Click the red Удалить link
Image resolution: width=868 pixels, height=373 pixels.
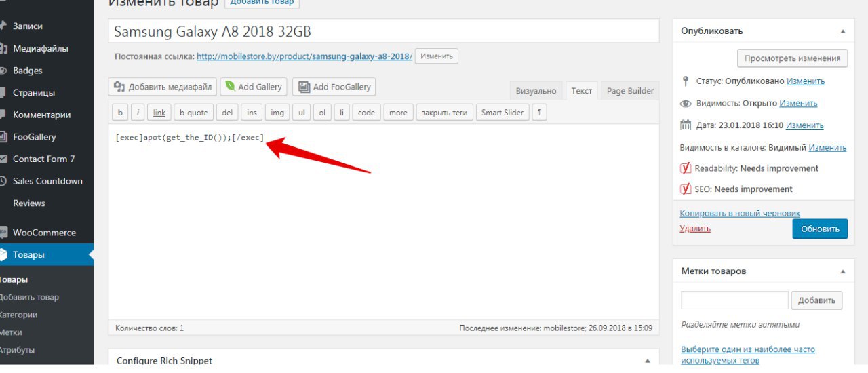pos(695,229)
